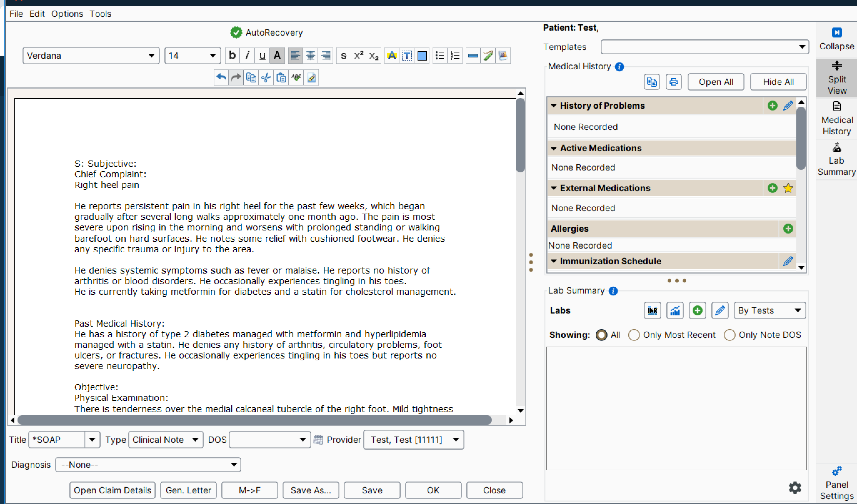
Task: Select the Only Most Recent radio button
Action: 634,335
